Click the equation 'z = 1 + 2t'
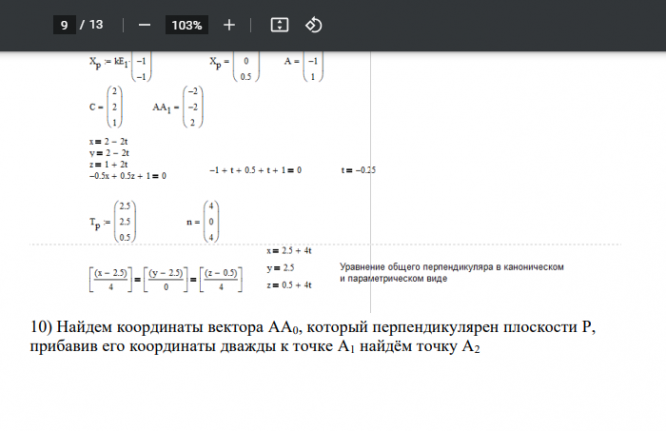Screen dimensions: 666x431 (x=108, y=164)
